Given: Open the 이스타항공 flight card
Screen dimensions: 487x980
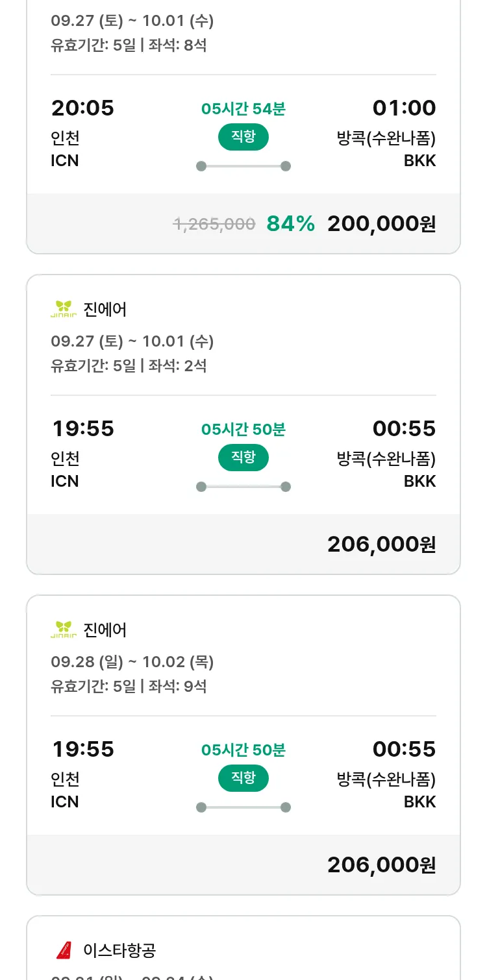Looking at the screenshot, I should click(x=243, y=951).
